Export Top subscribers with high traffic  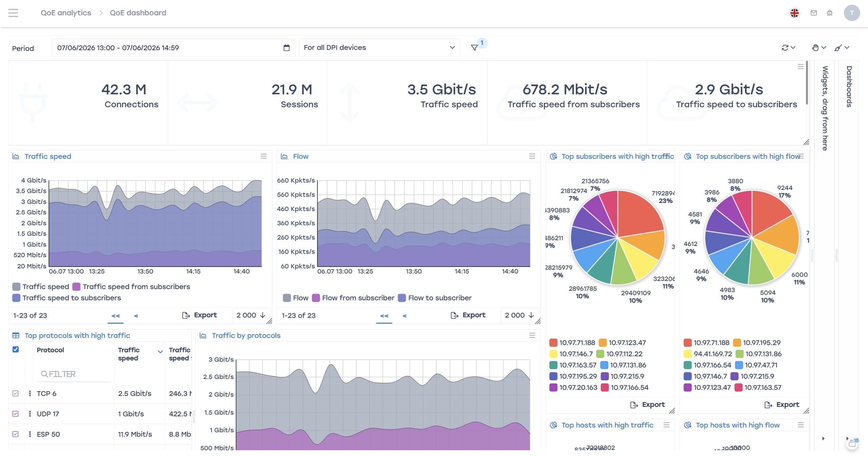[648, 405]
